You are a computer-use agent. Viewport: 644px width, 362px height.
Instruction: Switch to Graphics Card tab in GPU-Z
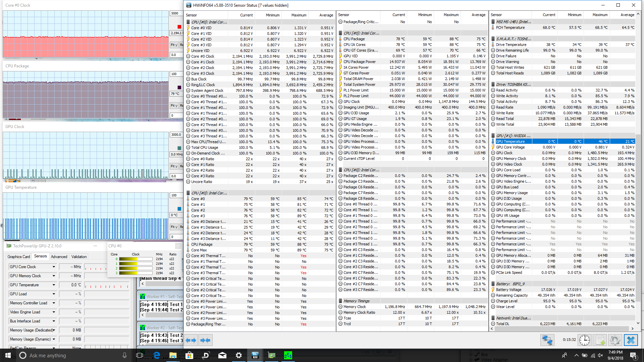(19, 257)
